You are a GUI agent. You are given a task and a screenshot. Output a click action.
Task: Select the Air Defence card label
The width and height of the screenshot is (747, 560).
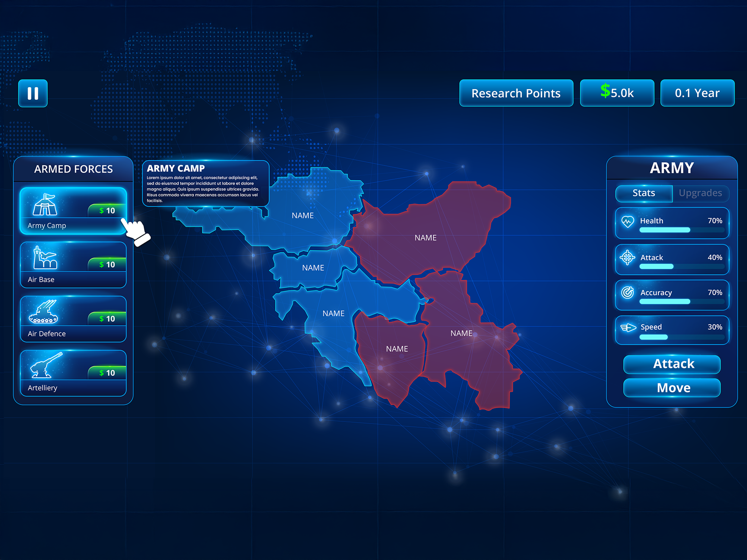coord(47,333)
